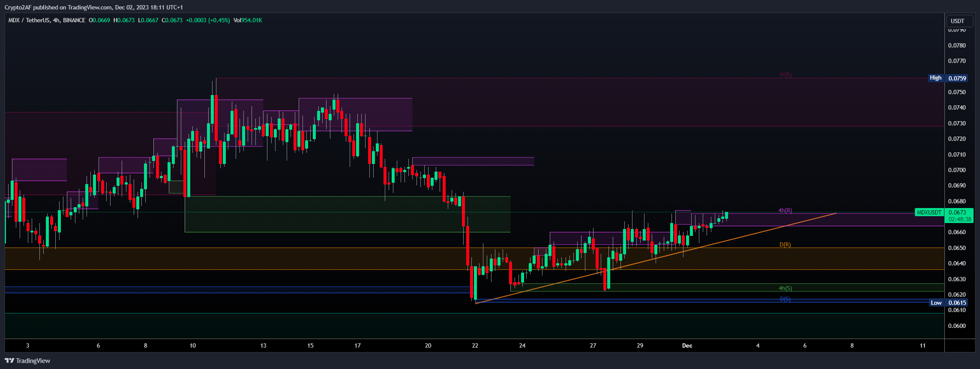Click the 0.0770 price axis label
Viewport: 980px width, 369px height.
pyautogui.click(x=957, y=61)
